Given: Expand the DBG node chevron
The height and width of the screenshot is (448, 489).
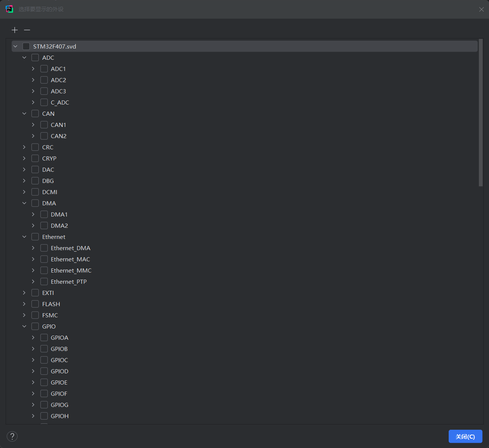Looking at the screenshot, I should [x=24, y=181].
